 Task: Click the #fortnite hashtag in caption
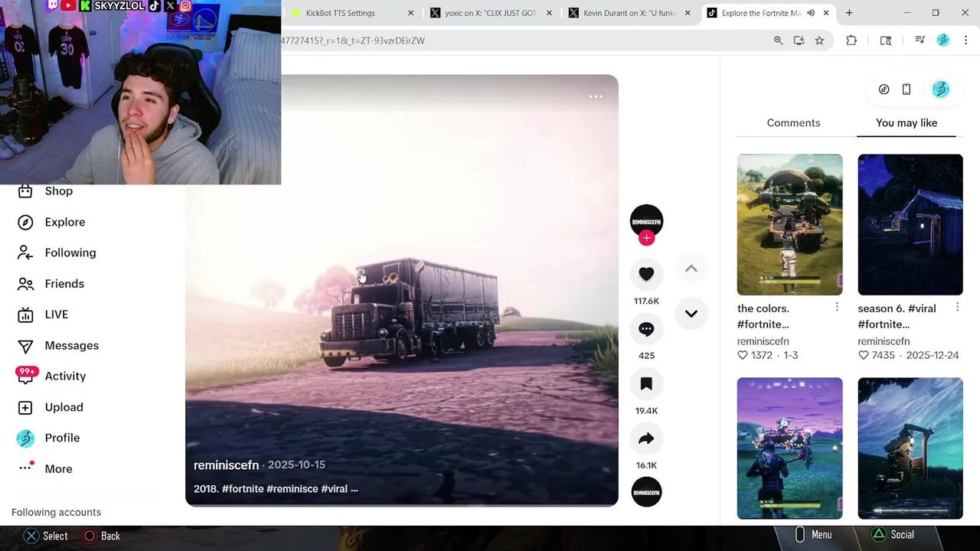click(x=243, y=489)
